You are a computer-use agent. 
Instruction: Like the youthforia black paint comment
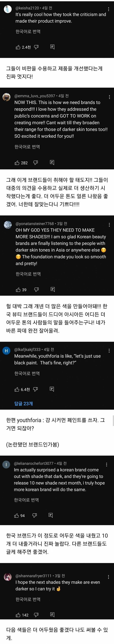17,389
